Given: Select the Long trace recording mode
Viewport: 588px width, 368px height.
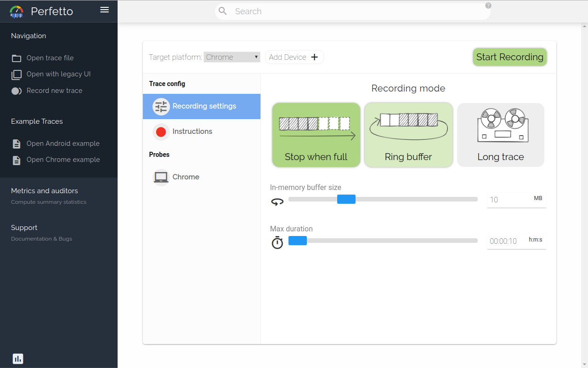Looking at the screenshot, I should [x=500, y=135].
